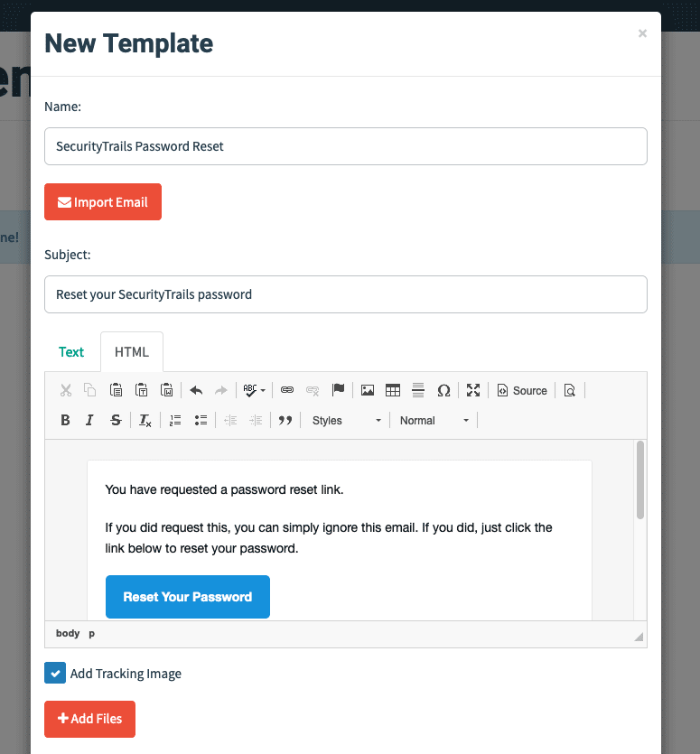Apply strikethrough text formatting

pos(116,420)
